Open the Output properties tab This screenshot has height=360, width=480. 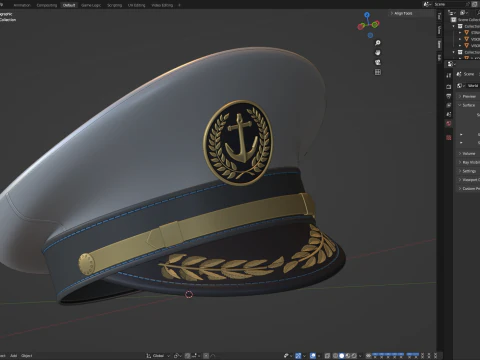point(449,96)
